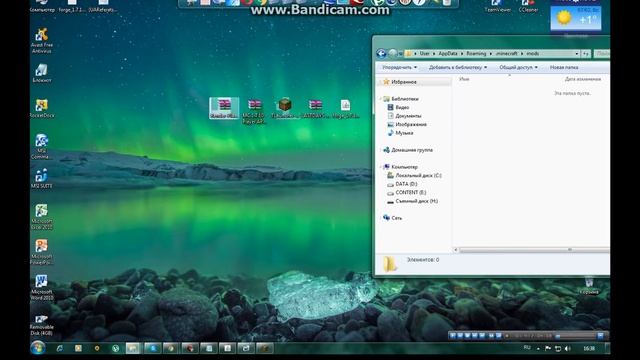
Task: Select Домашняя группа in the sidebar
Action: pos(411,150)
